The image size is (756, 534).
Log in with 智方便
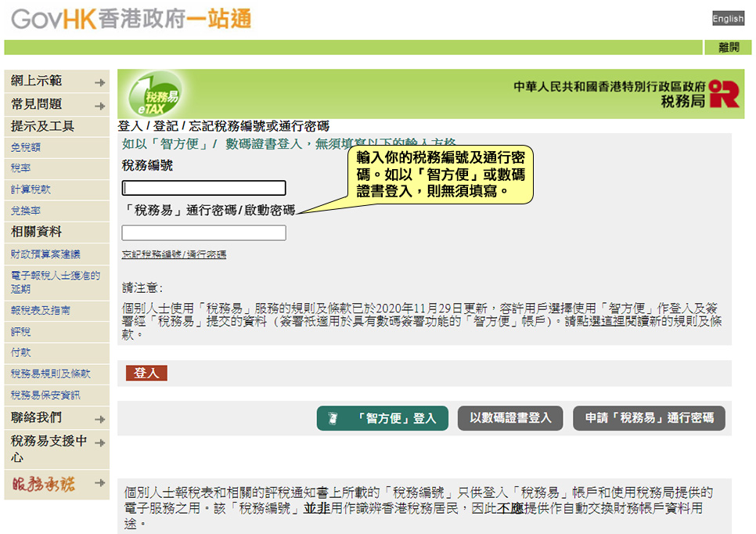[x=383, y=418]
